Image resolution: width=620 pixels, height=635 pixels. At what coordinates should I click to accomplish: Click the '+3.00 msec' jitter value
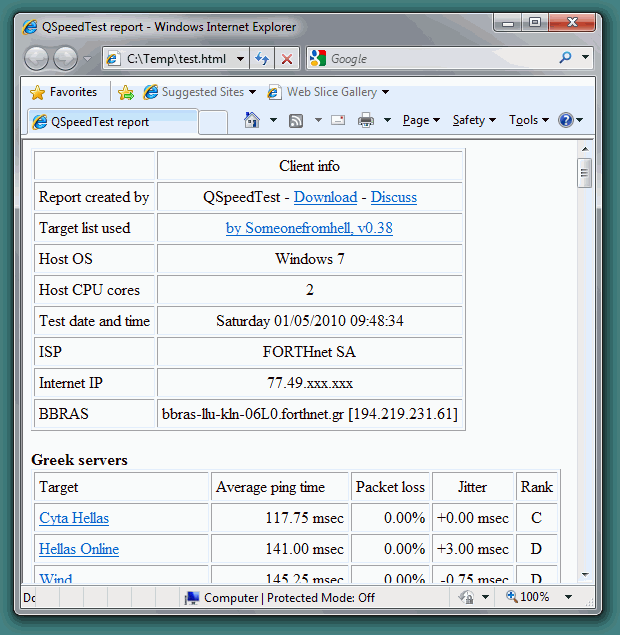coord(473,549)
